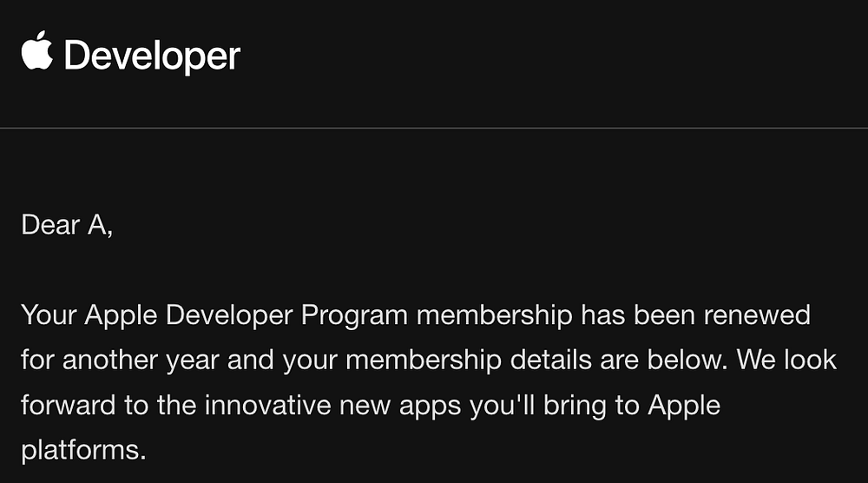Open the Developer wordmark link in header

(152, 56)
